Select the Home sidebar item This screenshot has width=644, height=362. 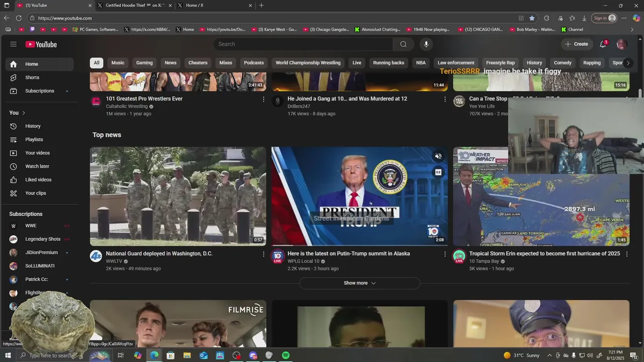pyautogui.click(x=40, y=64)
